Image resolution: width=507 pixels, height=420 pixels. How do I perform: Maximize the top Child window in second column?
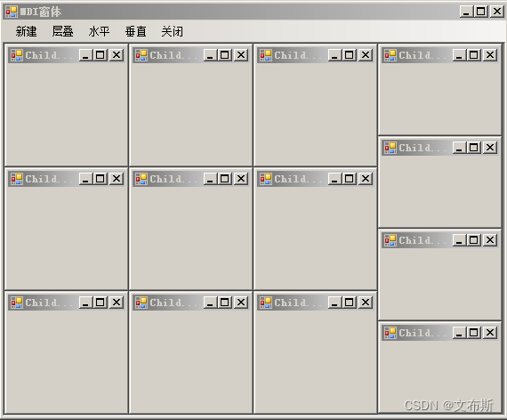pyautogui.click(x=225, y=55)
